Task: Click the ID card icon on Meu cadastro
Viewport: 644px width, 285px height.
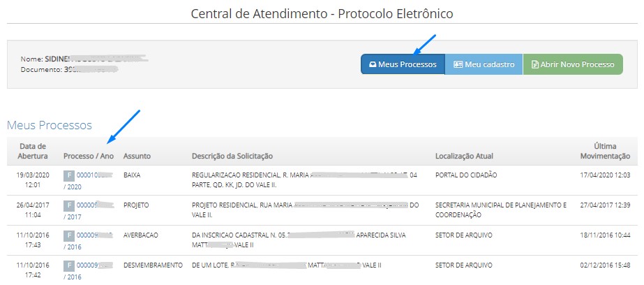Action: click(x=458, y=64)
